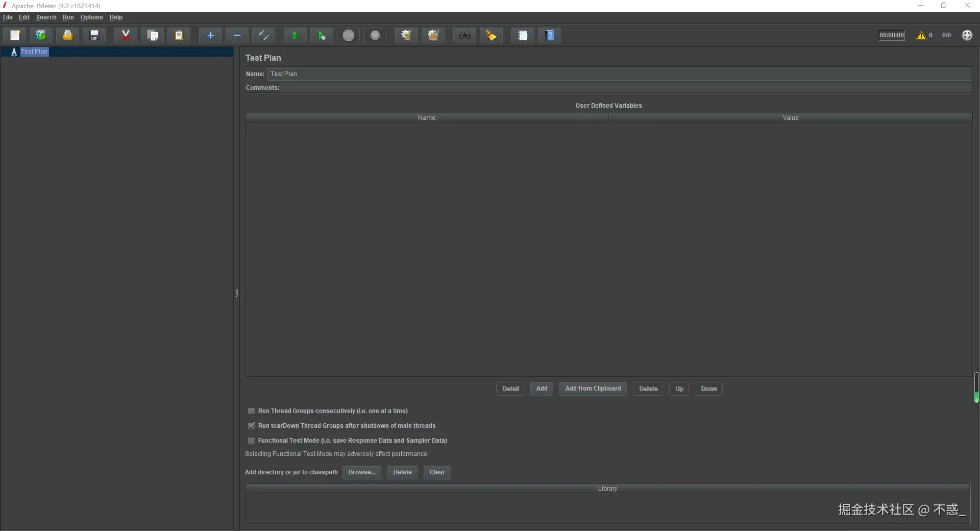Collapse all nodes with the minus icon
This screenshot has height=531, width=980.
coord(237,35)
